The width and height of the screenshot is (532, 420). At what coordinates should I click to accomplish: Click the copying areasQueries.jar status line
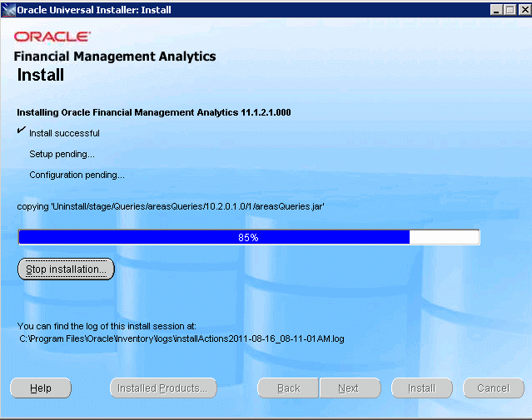point(171,206)
